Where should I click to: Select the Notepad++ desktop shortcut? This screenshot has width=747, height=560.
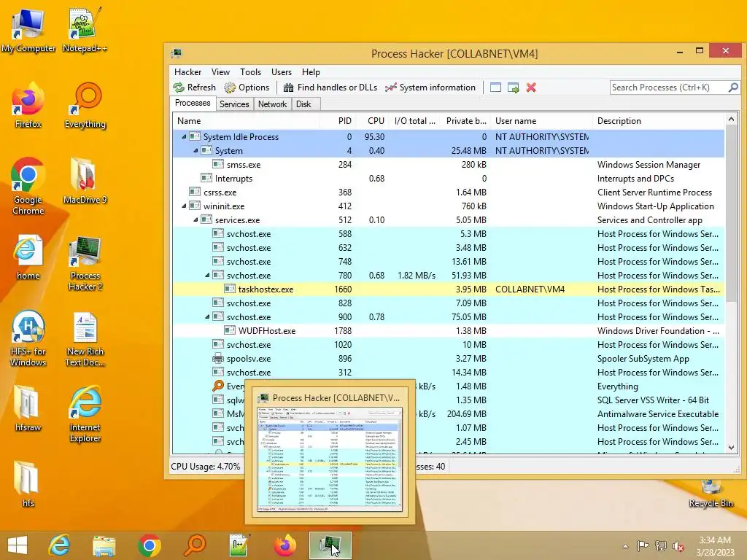click(85, 29)
